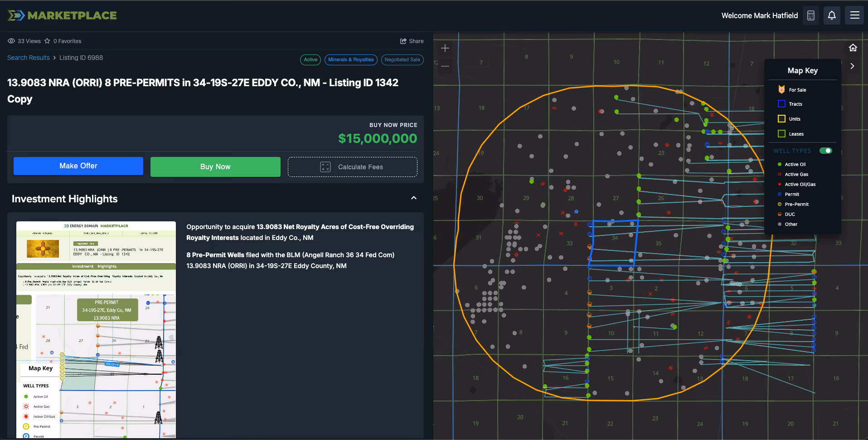Click the Make Offer button
Screen dimensions: 868x440
click(x=78, y=166)
